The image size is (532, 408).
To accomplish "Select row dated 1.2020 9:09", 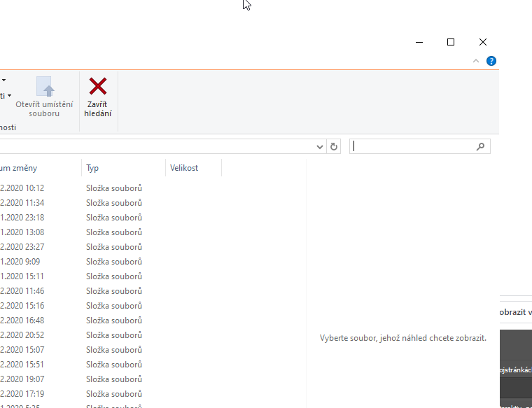I will point(111,262).
